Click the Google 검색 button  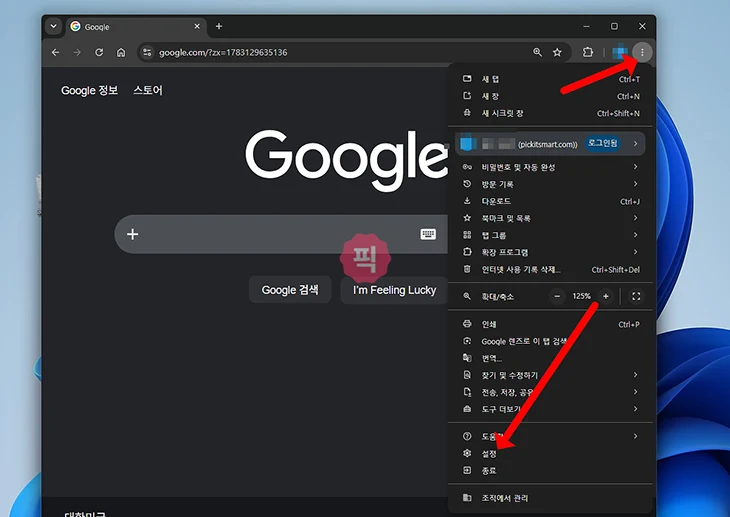290,290
